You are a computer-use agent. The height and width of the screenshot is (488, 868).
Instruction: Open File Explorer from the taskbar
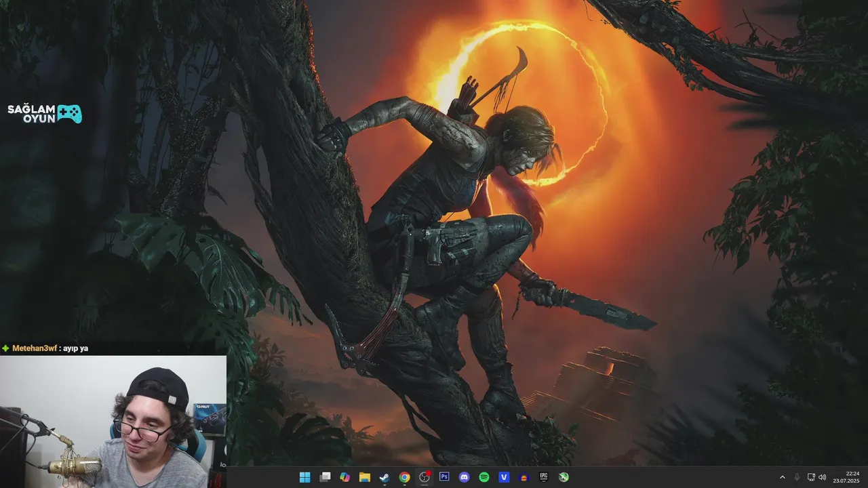(364, 477)
